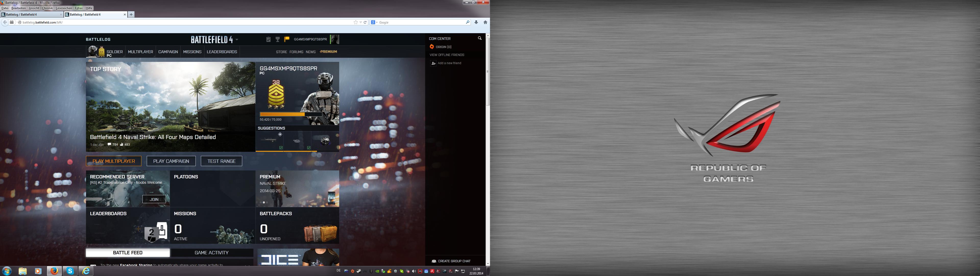Click the Create Group Chat icon
This screenshot has width=980, height=276.
tap(434, 261)
